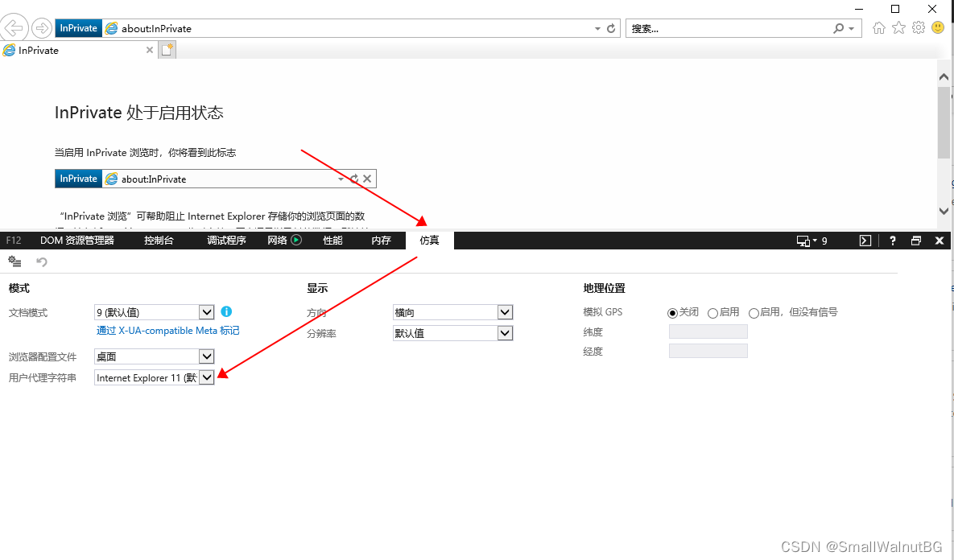Open the search provider dropdown arrow
The image size is (954, 560).
pos(851,29)
